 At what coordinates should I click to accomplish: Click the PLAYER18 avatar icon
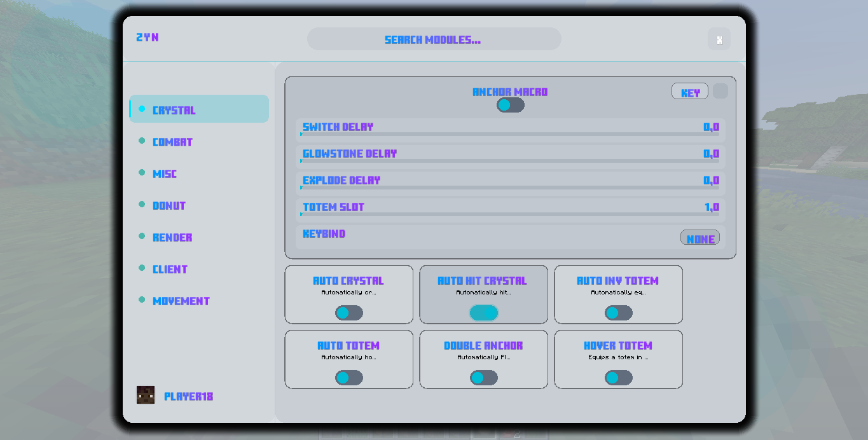point(146,396)
